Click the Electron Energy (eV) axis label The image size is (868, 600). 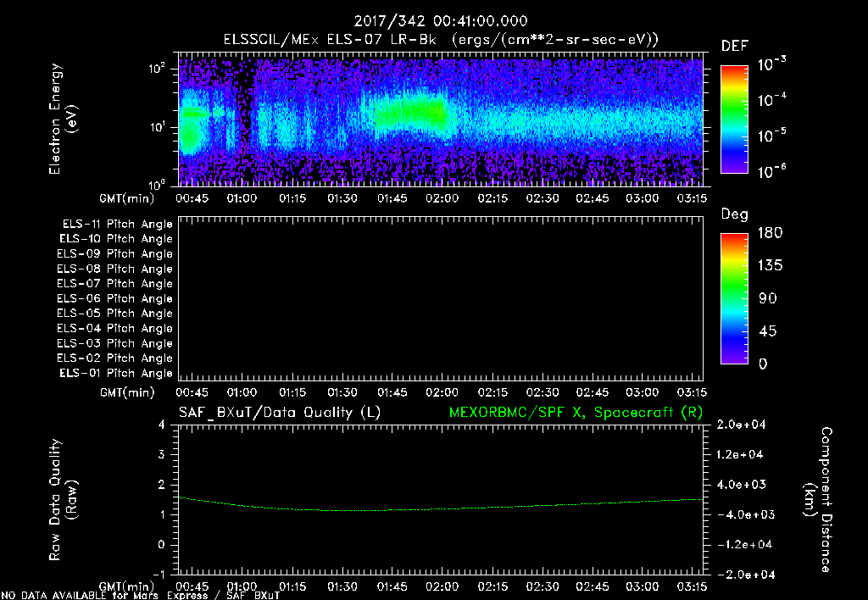[63, 119]
